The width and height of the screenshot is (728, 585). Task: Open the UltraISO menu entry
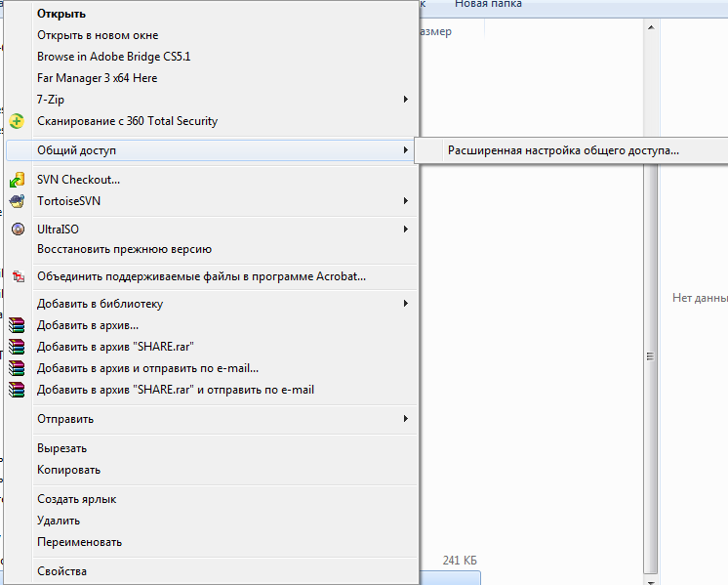pyautogui.click(x=211, y=230)
